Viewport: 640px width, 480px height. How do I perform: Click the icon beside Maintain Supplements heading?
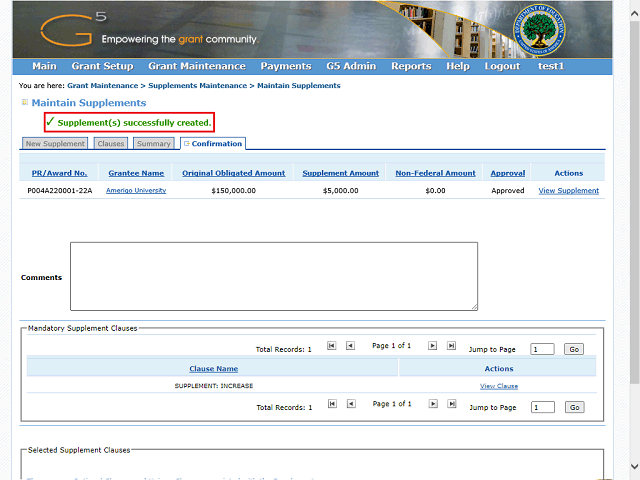tap(24, 102)
